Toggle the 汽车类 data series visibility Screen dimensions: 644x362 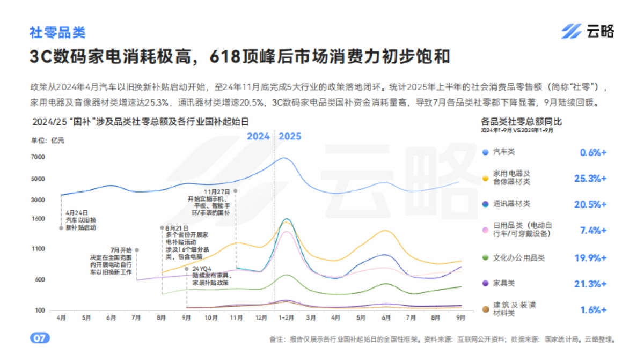(504, 152)
